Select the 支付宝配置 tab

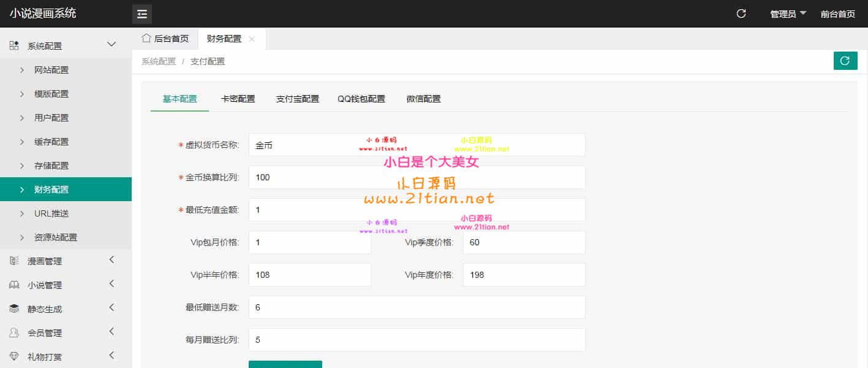pos(298,99)
